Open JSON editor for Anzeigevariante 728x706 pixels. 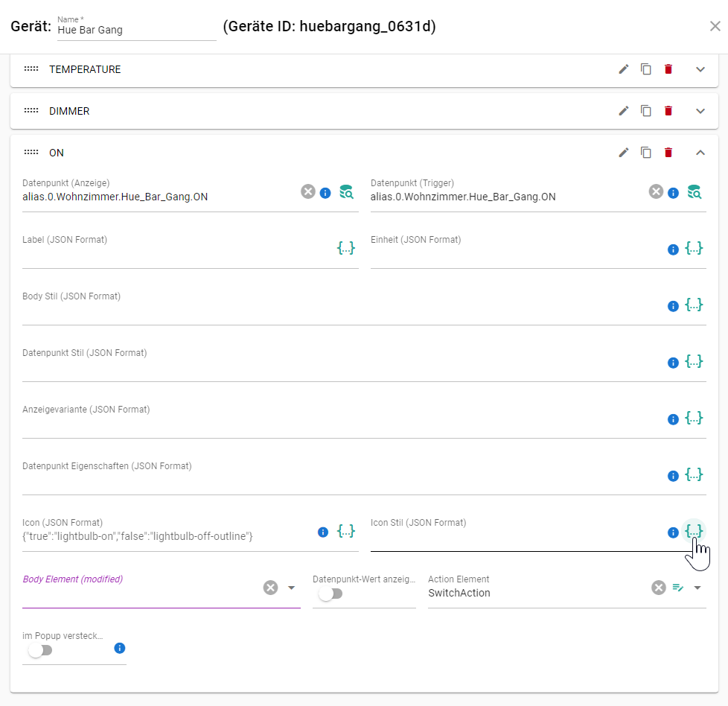[694, 418]
